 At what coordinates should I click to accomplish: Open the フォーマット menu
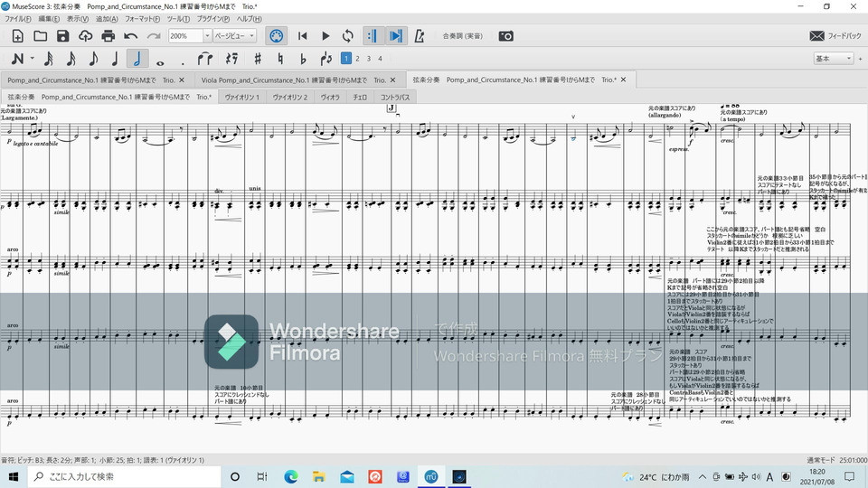142,19
